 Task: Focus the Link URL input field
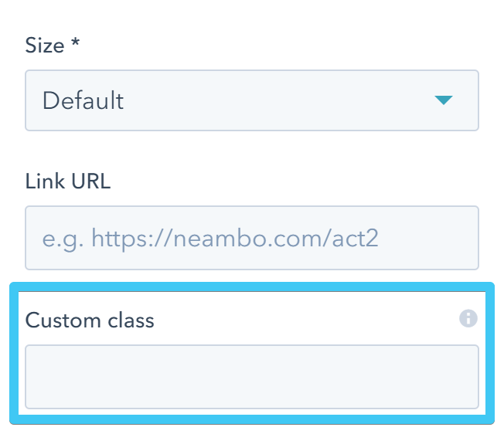251,237
